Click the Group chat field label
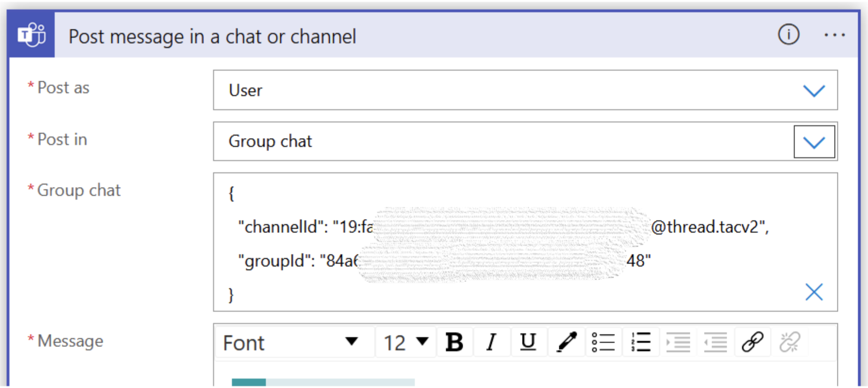868x388 pixels. [79, 190]
